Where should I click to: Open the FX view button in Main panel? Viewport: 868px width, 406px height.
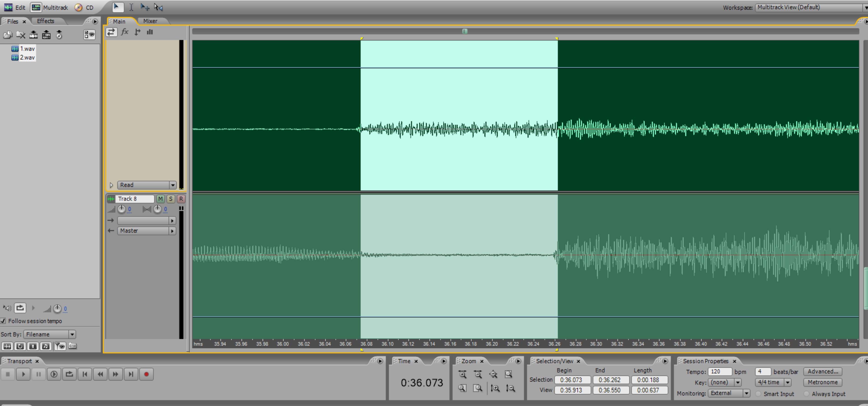point(125,32)
